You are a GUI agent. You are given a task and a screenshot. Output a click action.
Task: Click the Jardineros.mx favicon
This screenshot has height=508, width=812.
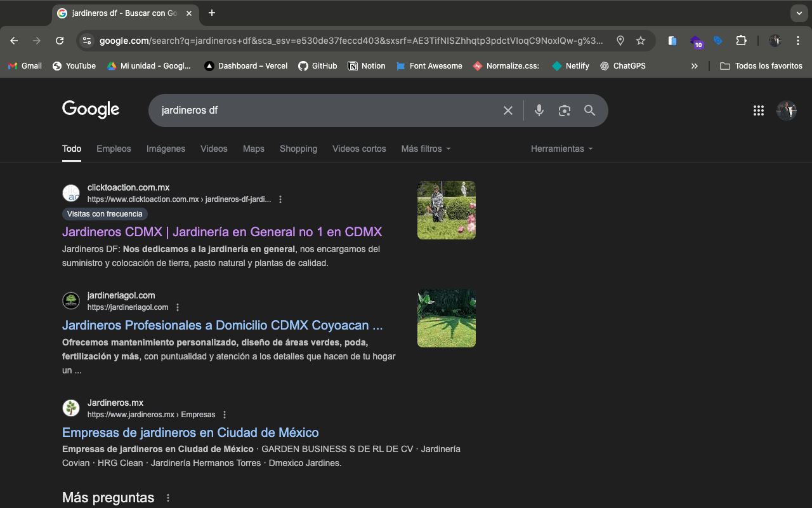71,408
